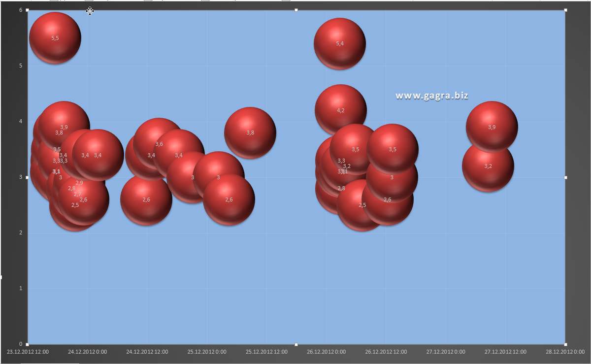Click the top-left corner resize handle
This screenshot has height=364, width=591.
(28, 10)
